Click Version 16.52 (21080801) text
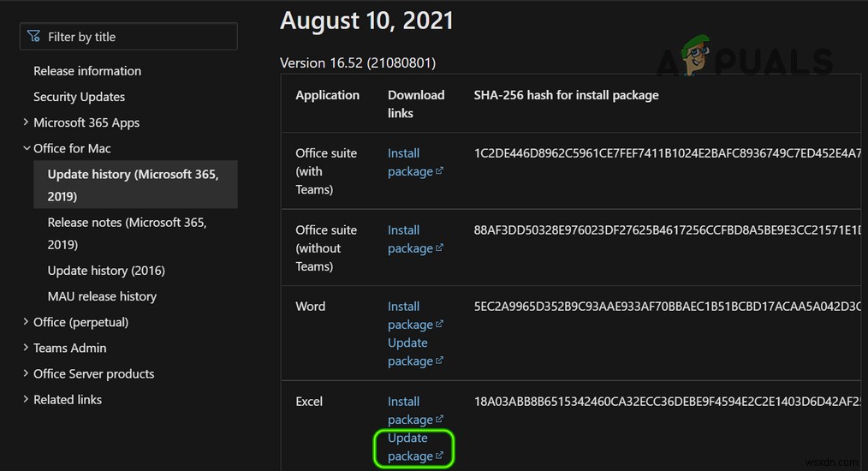Image resolution: width=868 pixels, height=471 pixels. pos(358,63)
